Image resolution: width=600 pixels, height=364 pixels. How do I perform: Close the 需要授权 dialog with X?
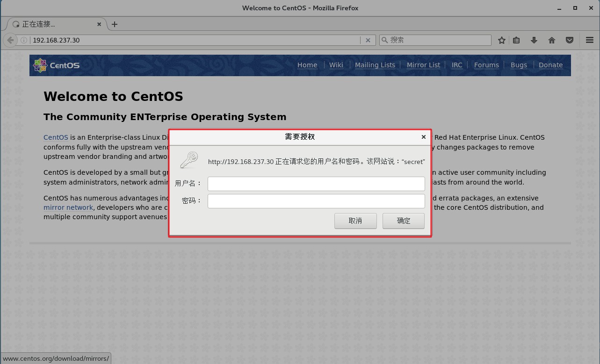click(x=423, y=137)
